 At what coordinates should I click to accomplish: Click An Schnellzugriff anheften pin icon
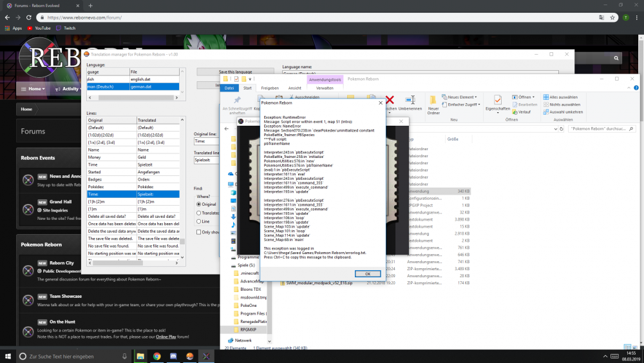pyautogui.click(x=237, y=100)
